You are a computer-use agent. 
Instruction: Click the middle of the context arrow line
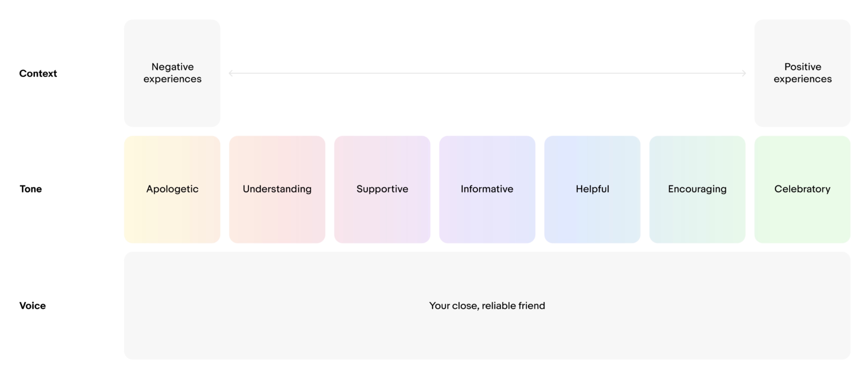487,73
